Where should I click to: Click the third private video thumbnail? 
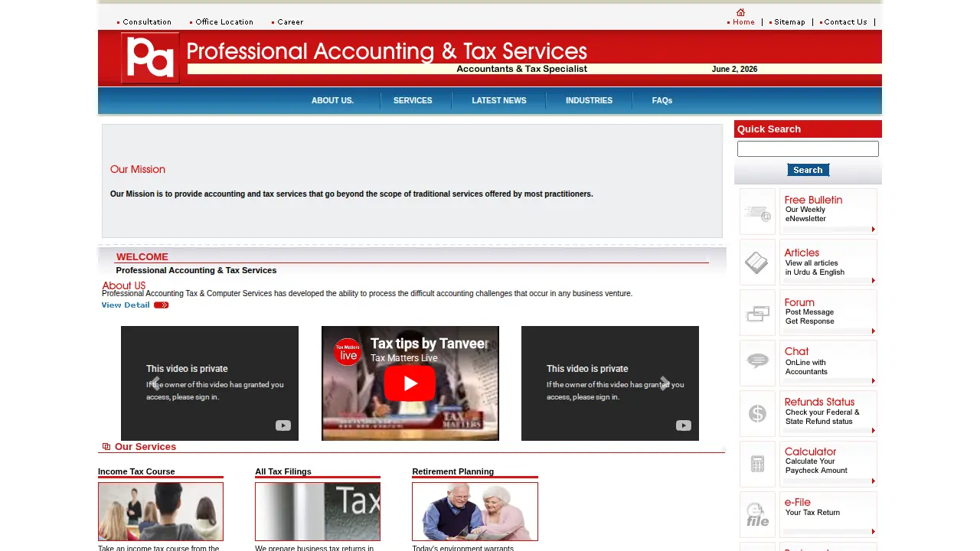point(610,383)
